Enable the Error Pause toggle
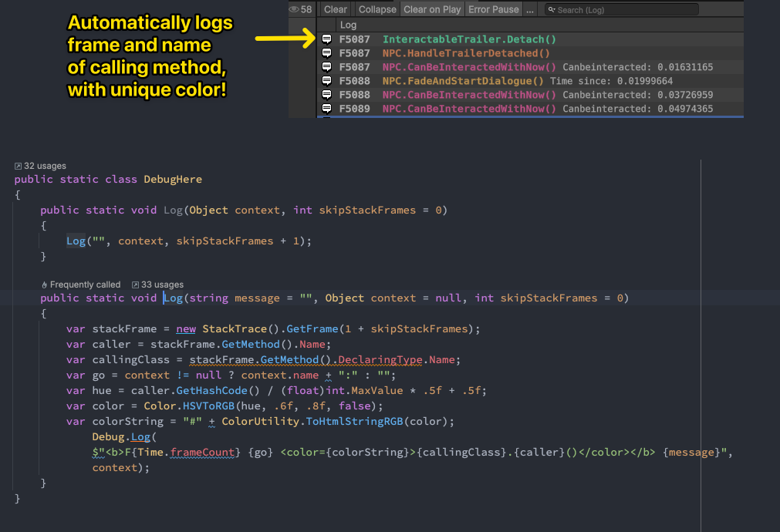Screen dimensions: 780x532 pos(494,9)
